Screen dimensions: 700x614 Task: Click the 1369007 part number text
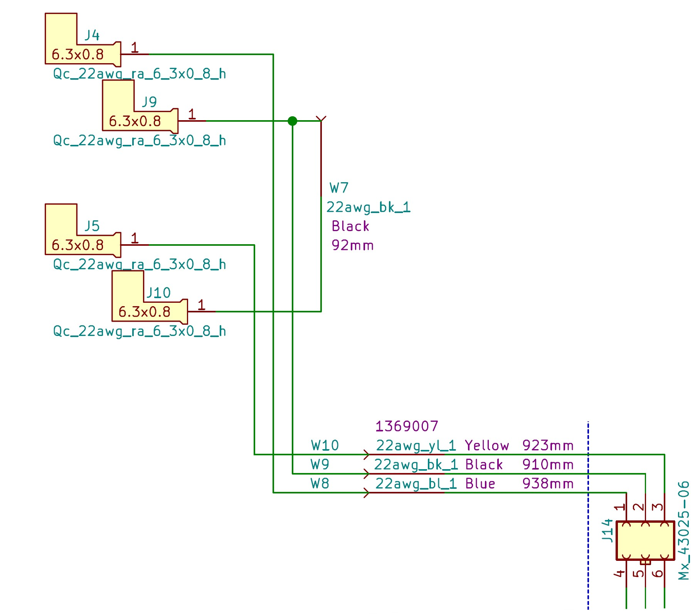click(407, 426)
